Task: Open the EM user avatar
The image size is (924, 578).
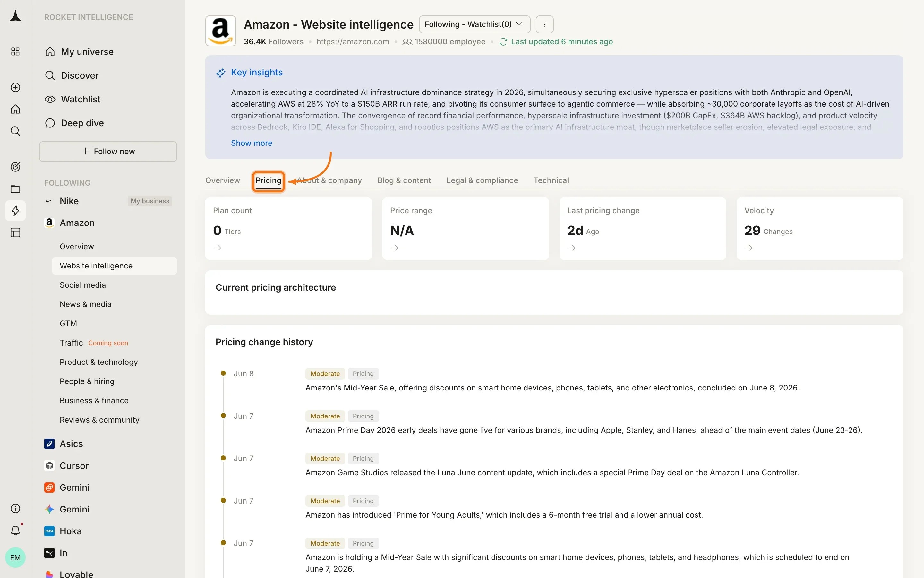Action: (15, 558)
